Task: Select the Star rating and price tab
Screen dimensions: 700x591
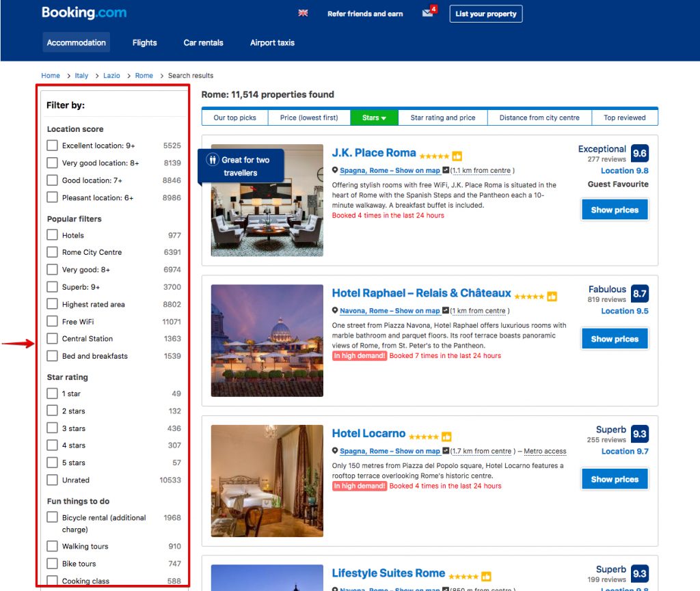Action: pos(443,118)
